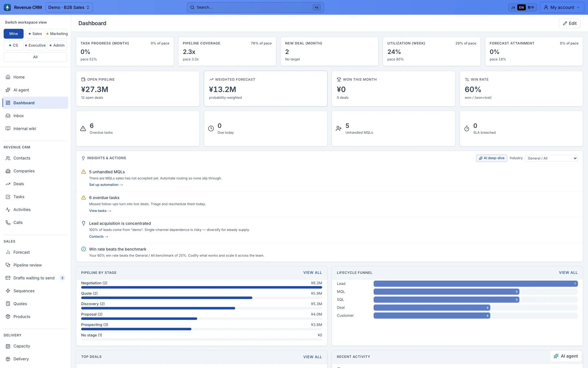Follow the View tasks link

[100, 211]
